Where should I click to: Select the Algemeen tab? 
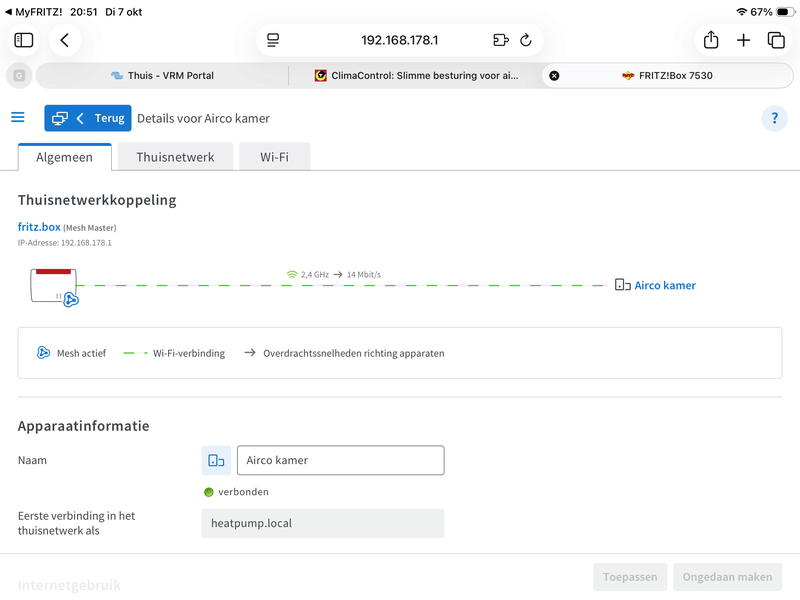(64, 157)
